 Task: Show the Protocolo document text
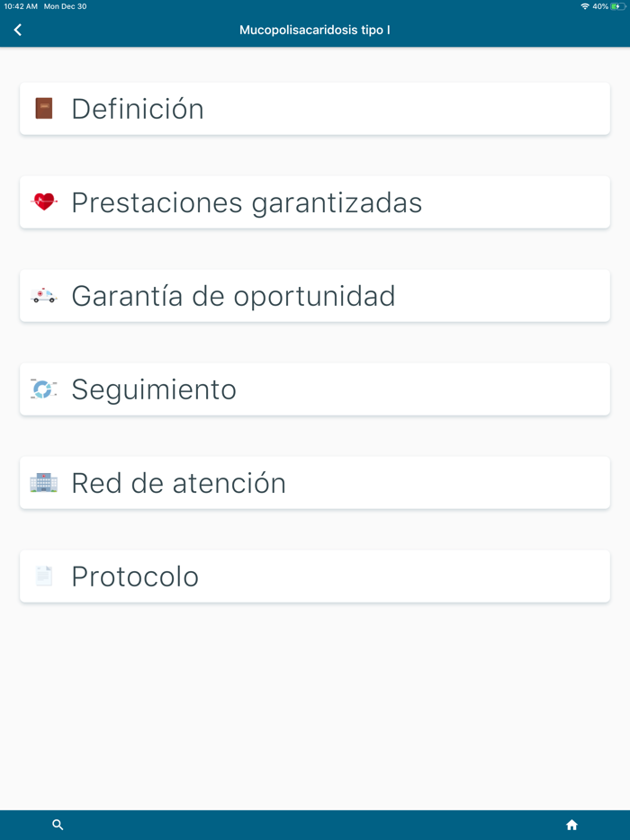135,576
